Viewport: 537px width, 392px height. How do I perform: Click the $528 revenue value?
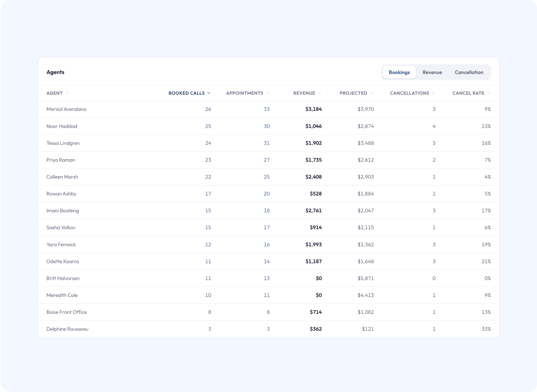(316, 194)
